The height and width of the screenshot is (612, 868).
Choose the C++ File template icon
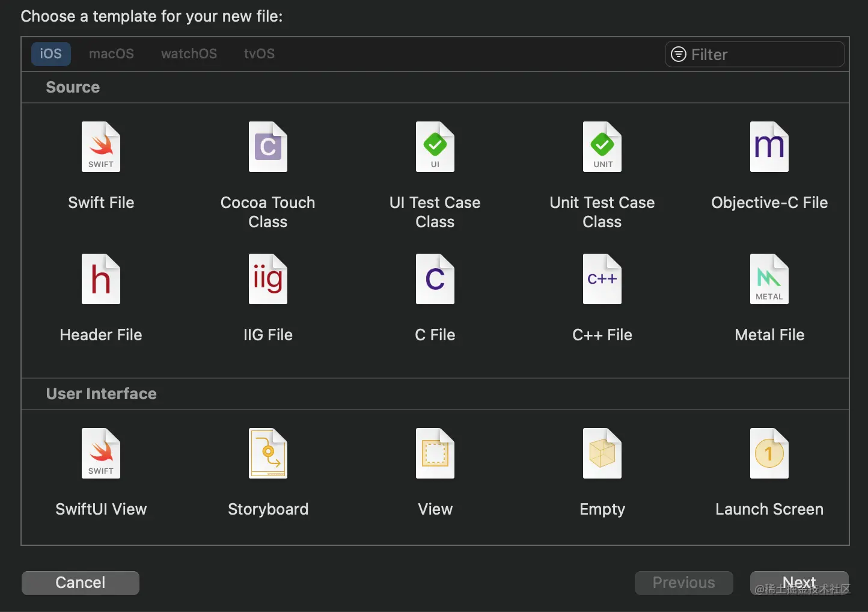pyautogui.click(x=602, y=280)
